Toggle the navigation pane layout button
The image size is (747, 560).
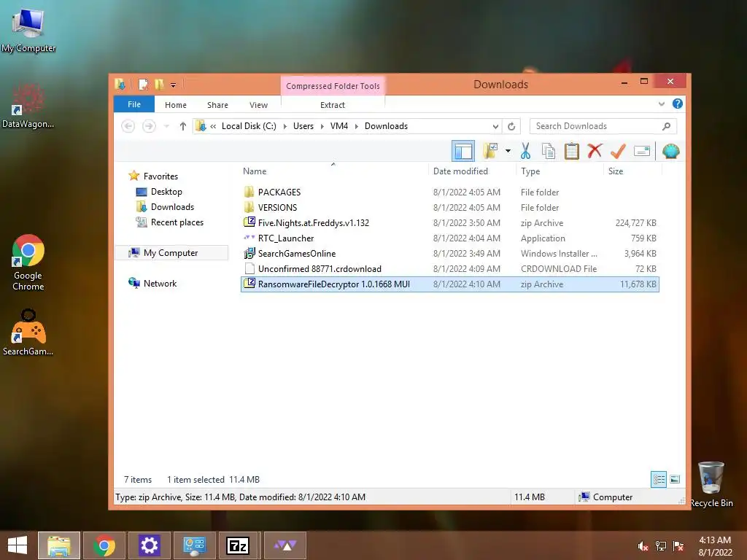tap(463, 152)
